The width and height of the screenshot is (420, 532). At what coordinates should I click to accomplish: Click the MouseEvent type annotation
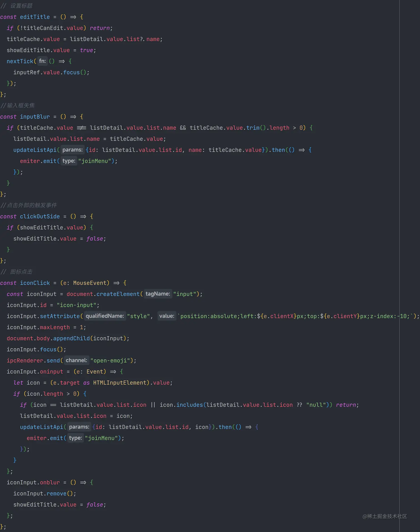pos(90,283)
